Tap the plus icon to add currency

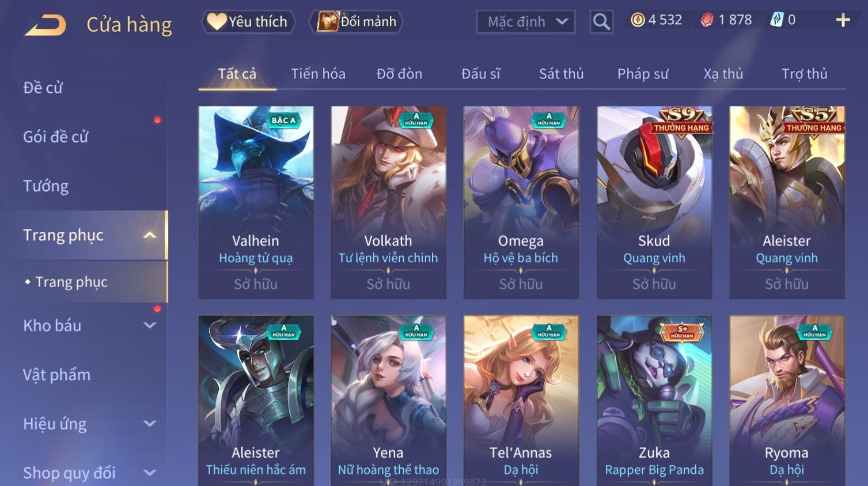pos(843,20)
